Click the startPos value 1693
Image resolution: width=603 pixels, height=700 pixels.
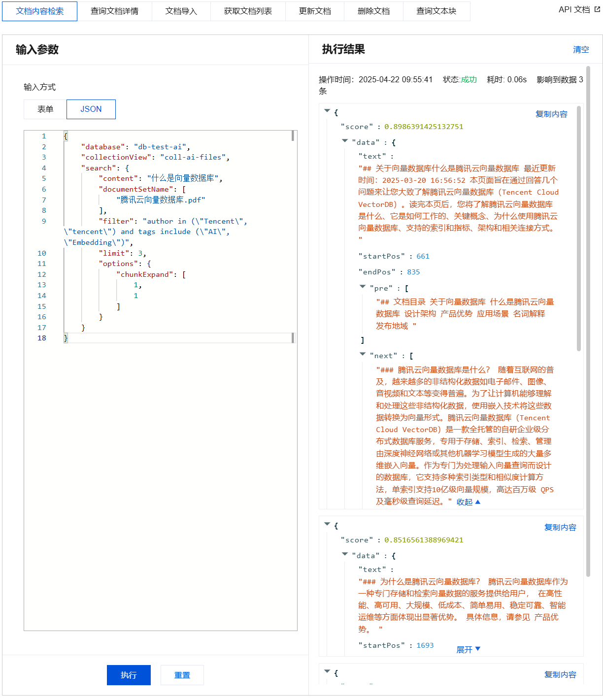(425, 645)
